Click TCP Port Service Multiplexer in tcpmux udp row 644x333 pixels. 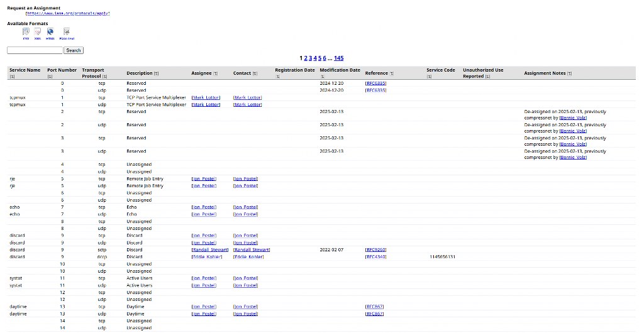[x=156, y=104]
